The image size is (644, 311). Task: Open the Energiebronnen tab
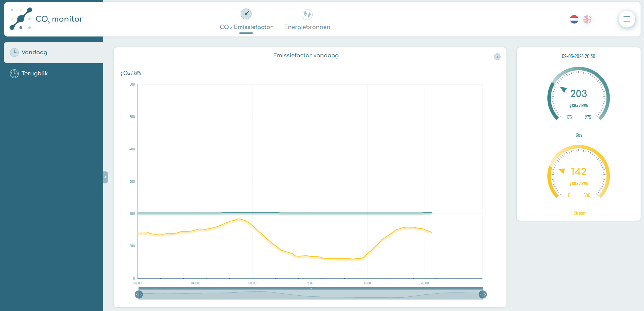click(x=307, y=27)
